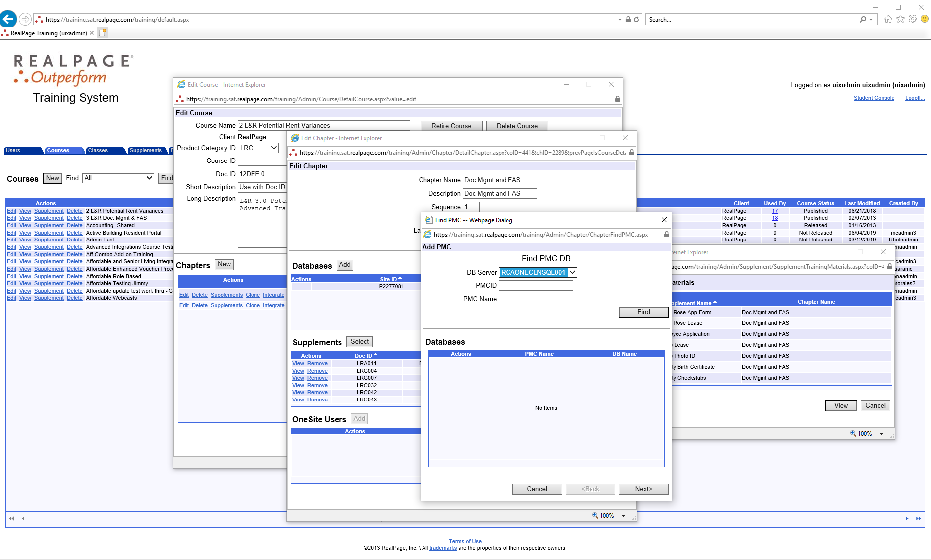The width and height of the screenshot is (931, 560).
Task: Click Delete link for Affordable Webcasts course
Action: coord(75,298)
